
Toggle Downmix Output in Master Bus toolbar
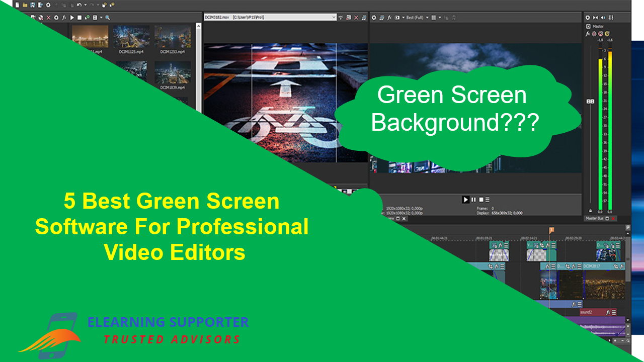[x=595, y=18]
